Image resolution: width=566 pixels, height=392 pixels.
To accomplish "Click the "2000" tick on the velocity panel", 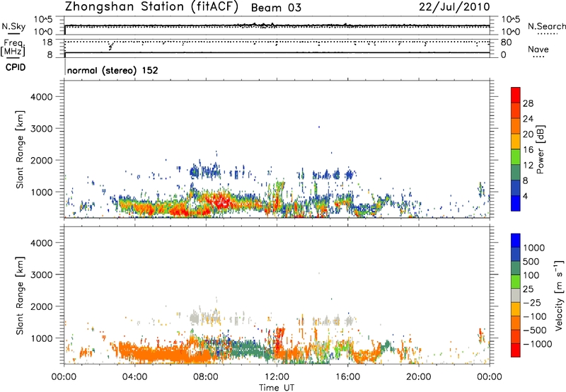I will click(x=42, y=306).
